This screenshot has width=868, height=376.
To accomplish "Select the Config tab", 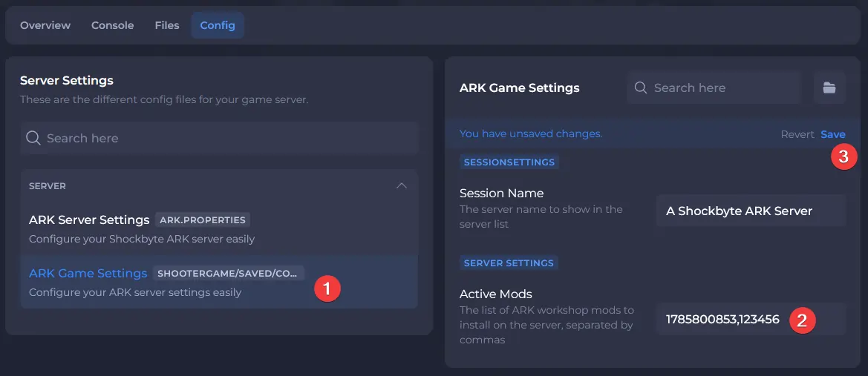I will point(218,25).
